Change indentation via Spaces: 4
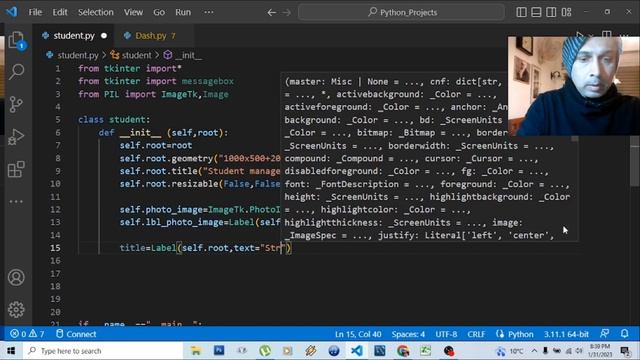Viewport: 640px width, 360px height. click(x=408, y=334)
